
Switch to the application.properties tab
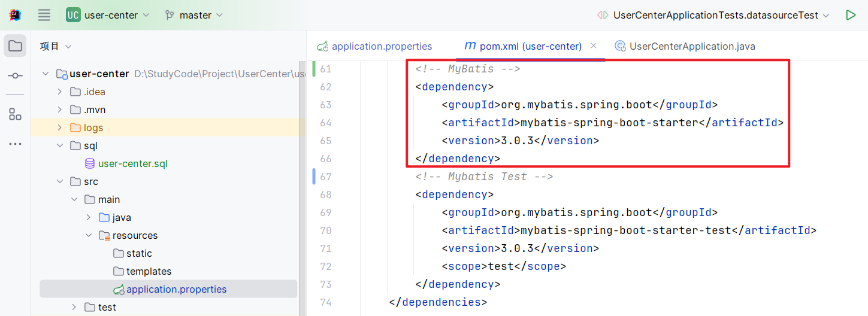pyautogui.click(x=381, y=46)
